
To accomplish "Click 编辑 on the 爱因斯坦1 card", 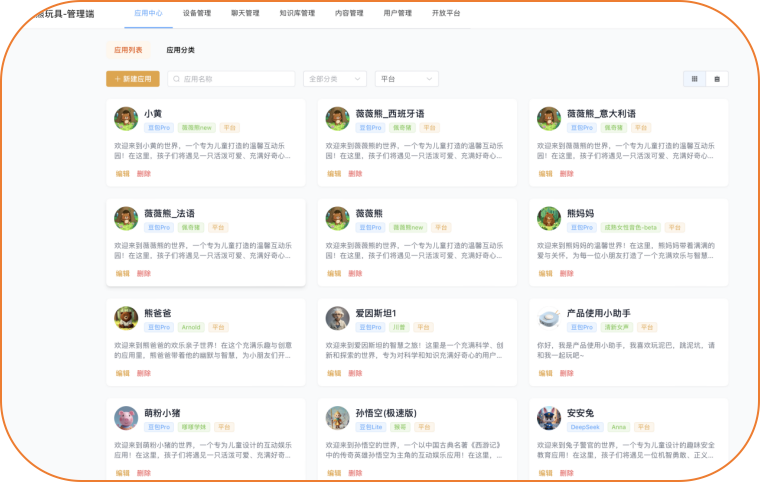I will [x=334, y=373].
